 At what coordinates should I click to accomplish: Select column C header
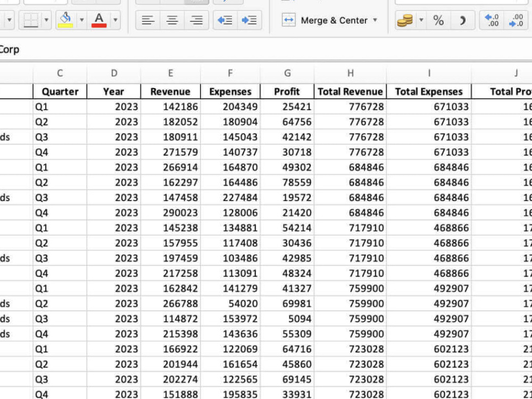(60, 73)
